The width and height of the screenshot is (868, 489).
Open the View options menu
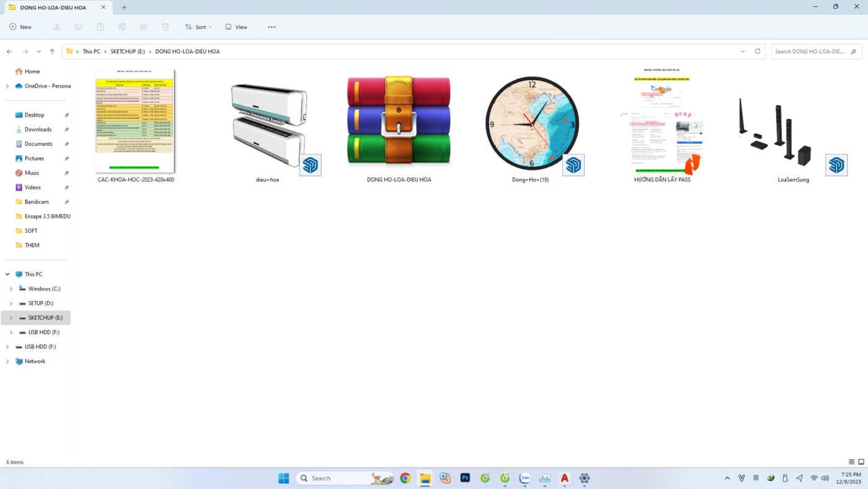[x=236, y=27]
